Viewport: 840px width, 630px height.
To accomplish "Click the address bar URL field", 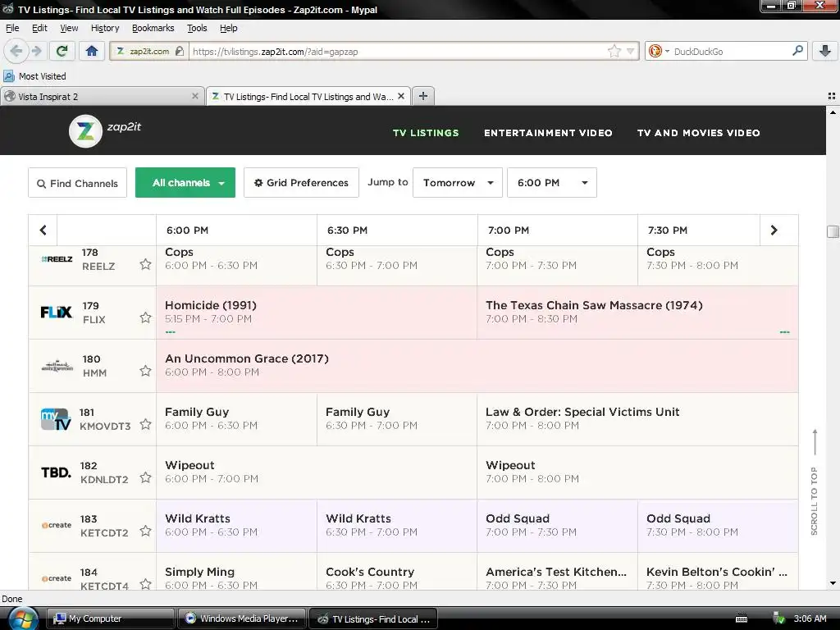I will point(399,51).
